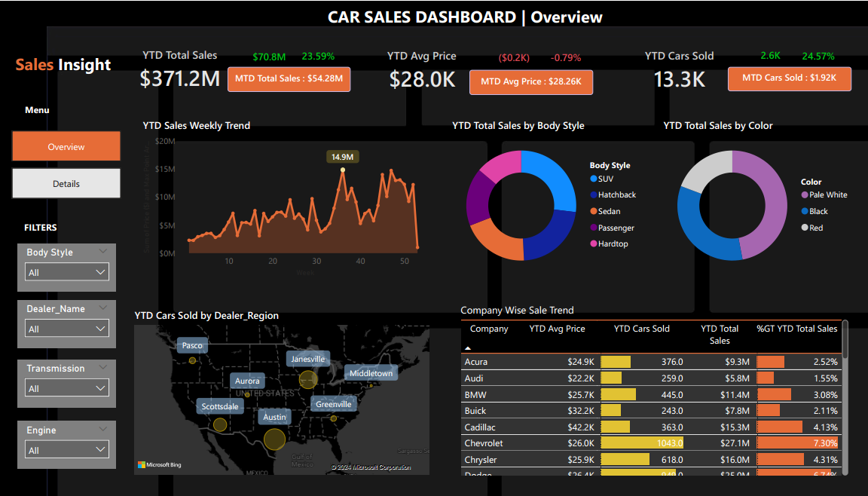Select Hardtop legend marker
Image resolution: width=868 pixels, height=496 pixels.
click(594, 243)
